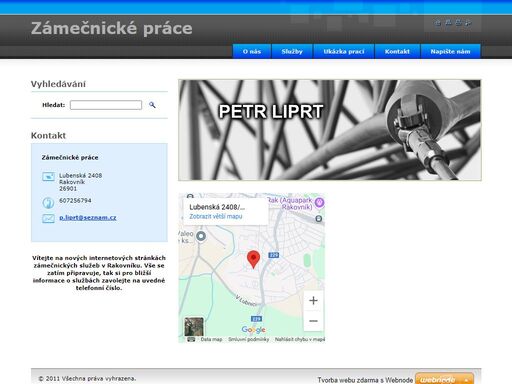This screenshot has width=512, height=384.
Task: Click the p.liprt@seznam.cz email link
Action: pyautogui.click(x=88, y=218)
